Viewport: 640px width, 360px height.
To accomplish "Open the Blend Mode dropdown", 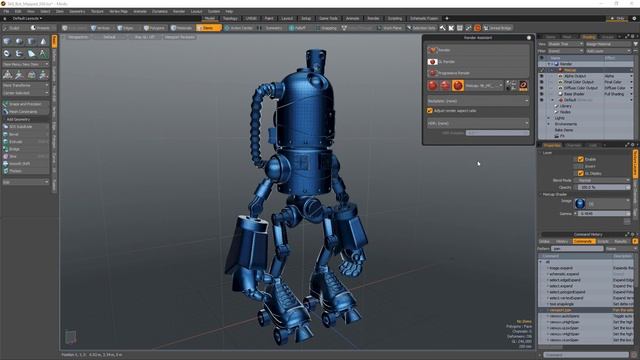I will point(602,180).
